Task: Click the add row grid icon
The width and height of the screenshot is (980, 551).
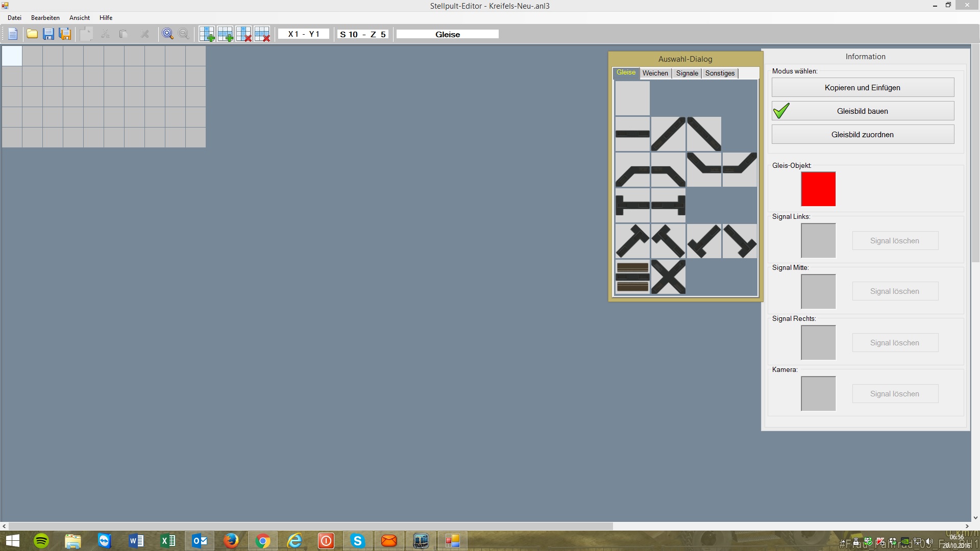Action: click(225, 34)
